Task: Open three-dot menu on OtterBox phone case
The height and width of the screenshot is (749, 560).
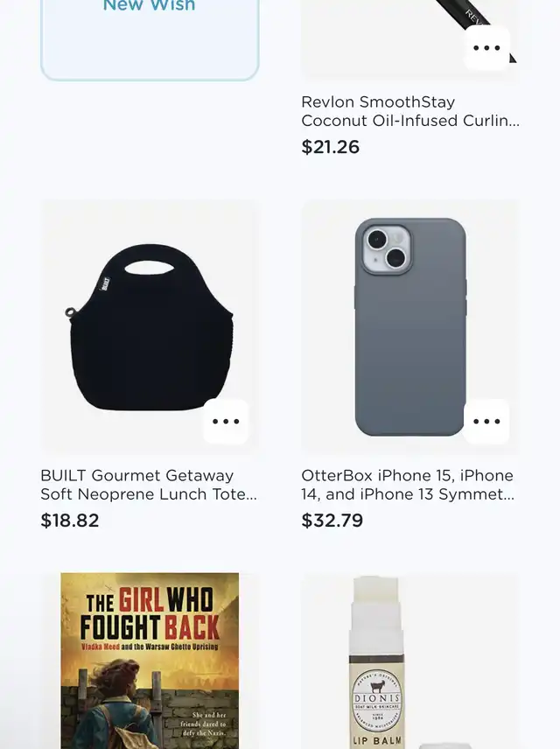Action: pyautogui.click(x=486, y=422)
